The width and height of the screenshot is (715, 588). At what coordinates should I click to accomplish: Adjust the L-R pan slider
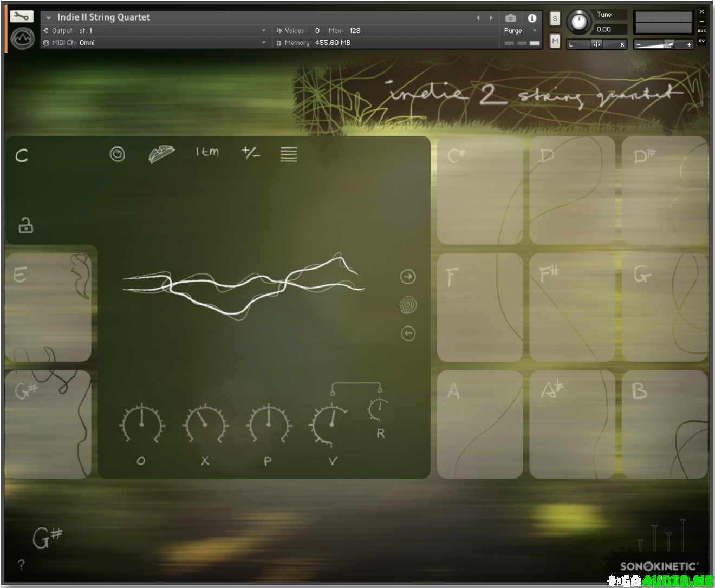(597, 44)
